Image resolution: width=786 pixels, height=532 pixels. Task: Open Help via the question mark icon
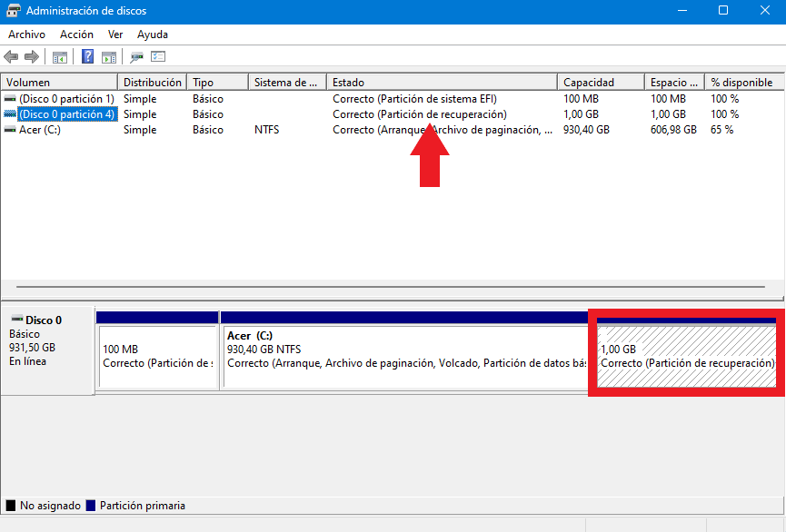(88, 56)
